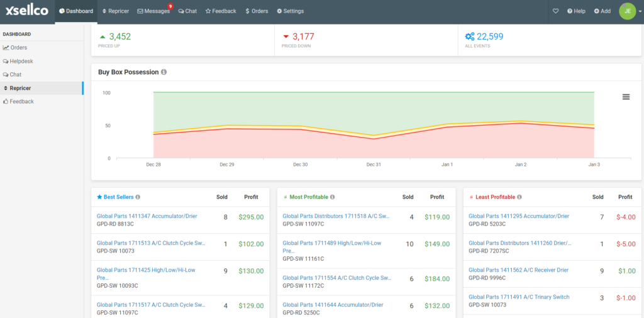Open the Repricer tab in top navigation
The width and height of the screenshot is (644, 318).
[115, 11]
